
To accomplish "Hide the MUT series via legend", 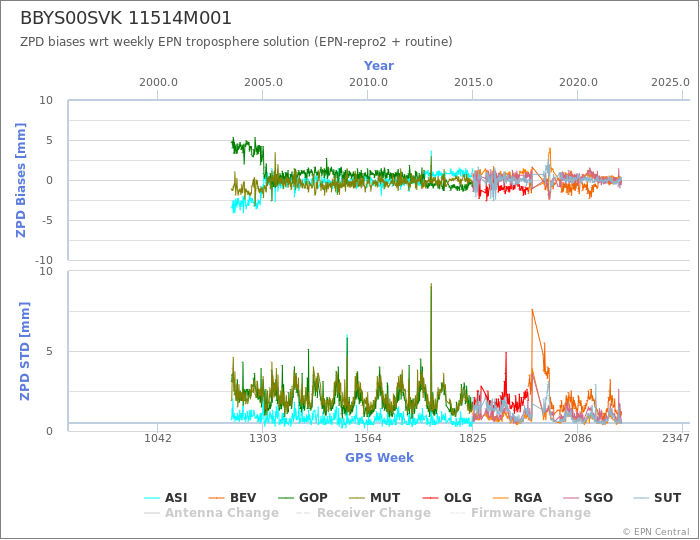I will [x=375, y=498].
